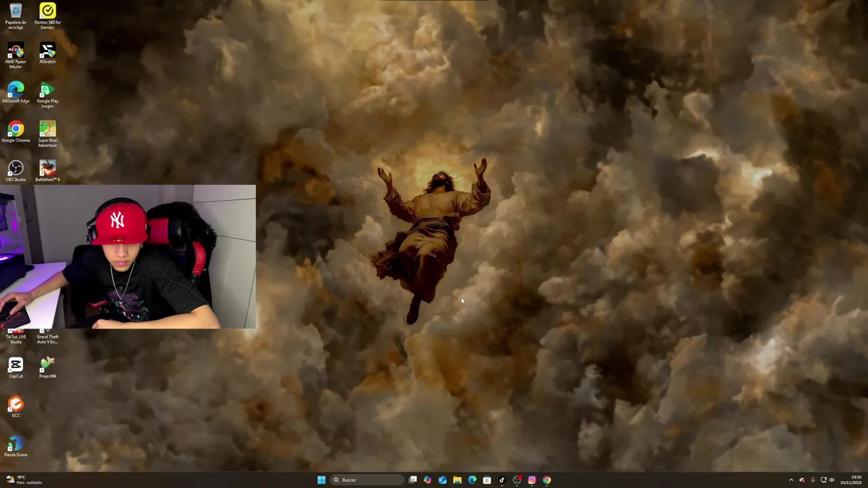The image size is (868, 488).
Task: Select the Google Chrome desktop shortcut
Action: coord(16,132)
